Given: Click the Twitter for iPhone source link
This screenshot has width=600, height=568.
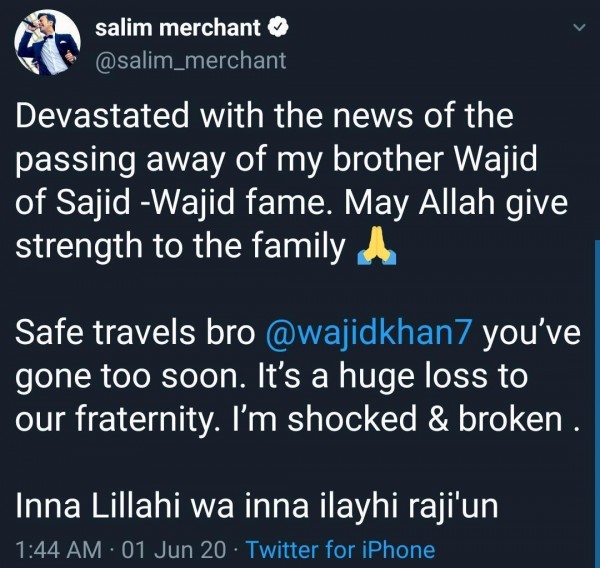Looking at the screenshot, I should point(340,550).
